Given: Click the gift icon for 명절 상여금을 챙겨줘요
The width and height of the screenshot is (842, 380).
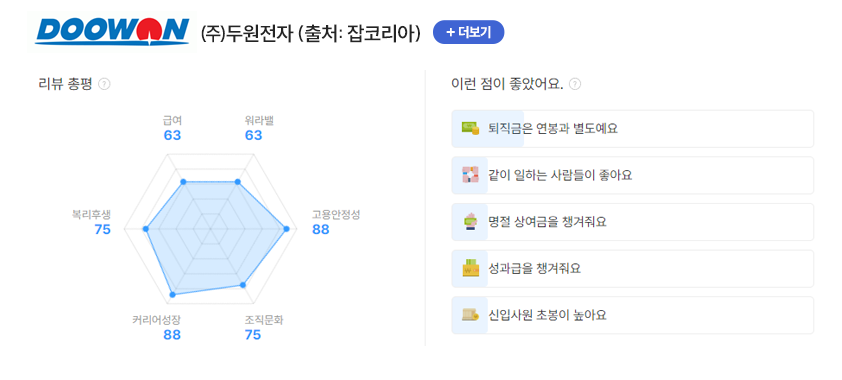Looking at the screenshot, I should [470, 222].
